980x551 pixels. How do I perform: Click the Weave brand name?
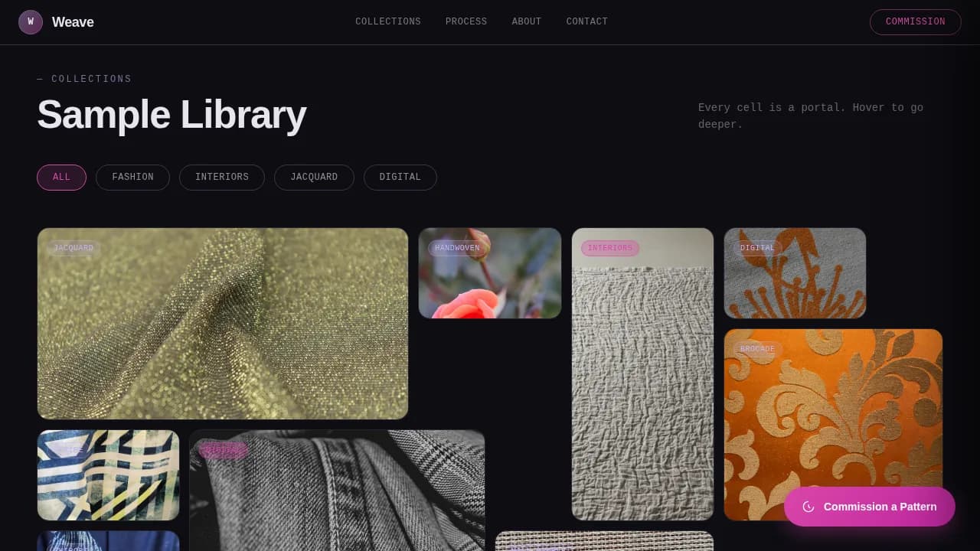(73, 22)
